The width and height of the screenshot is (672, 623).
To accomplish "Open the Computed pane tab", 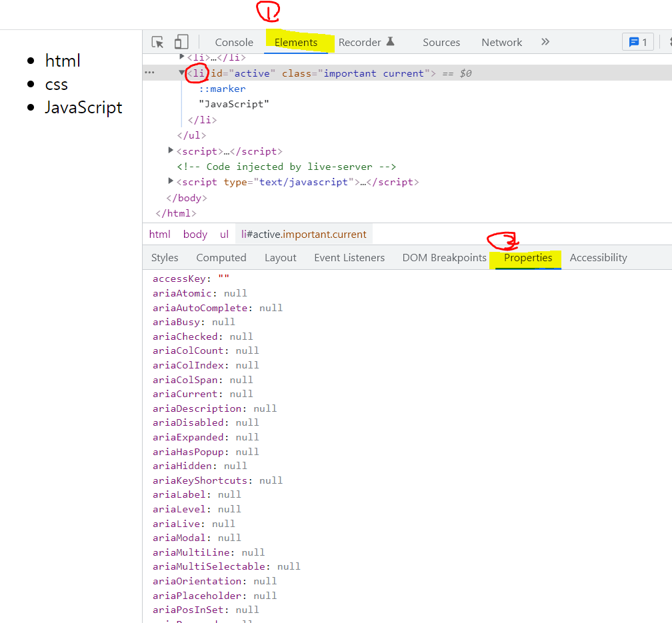I will pos(221,257).
